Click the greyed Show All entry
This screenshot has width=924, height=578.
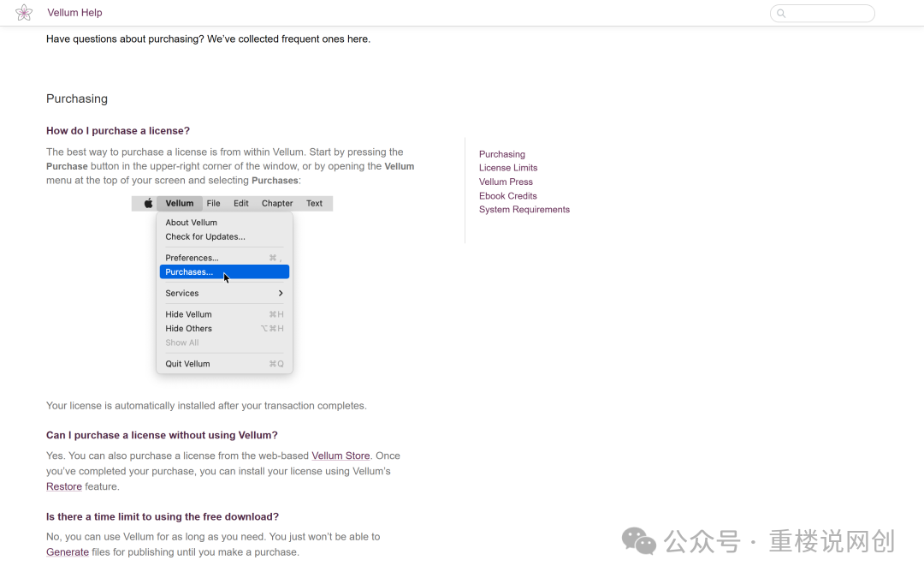coord(224,343)
